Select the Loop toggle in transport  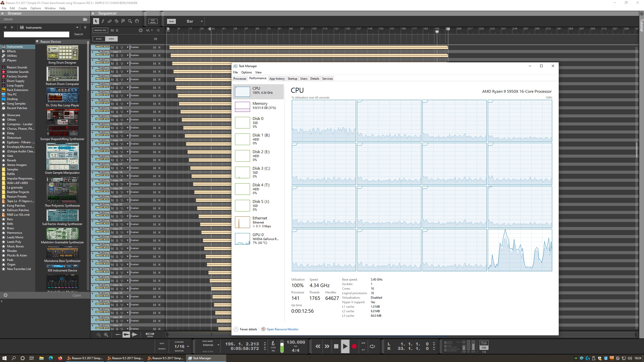(x=373, y=346)
